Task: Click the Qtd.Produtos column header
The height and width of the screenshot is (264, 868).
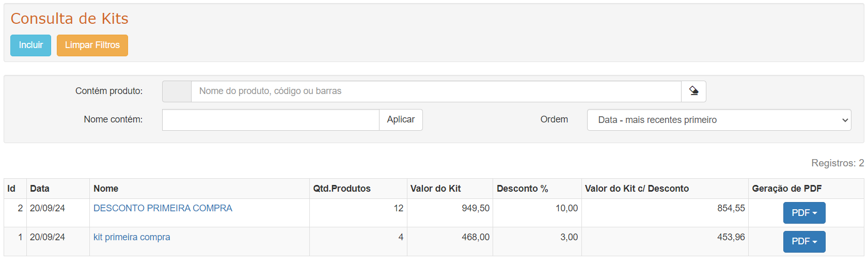Action: coord(342,189)
